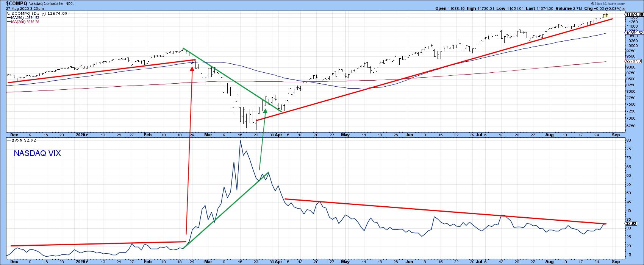
Task: Click the 50 level on the VXN axis
Action: (x=628, y=193)
